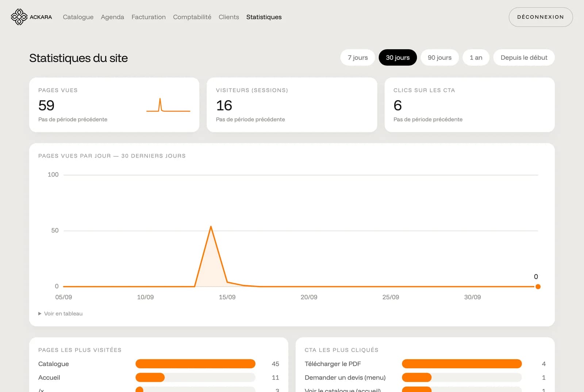
Task: Go to the Agenda section
Action: 112,17
